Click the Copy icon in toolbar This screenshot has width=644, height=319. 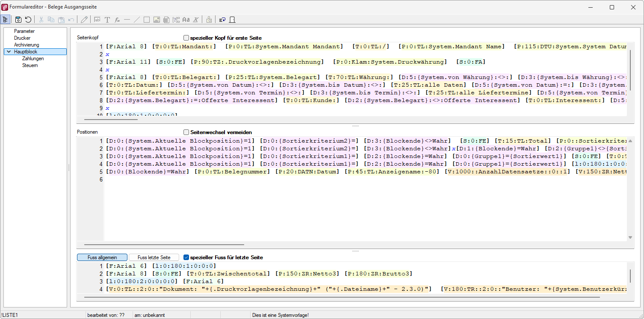(x=51, y=19)
